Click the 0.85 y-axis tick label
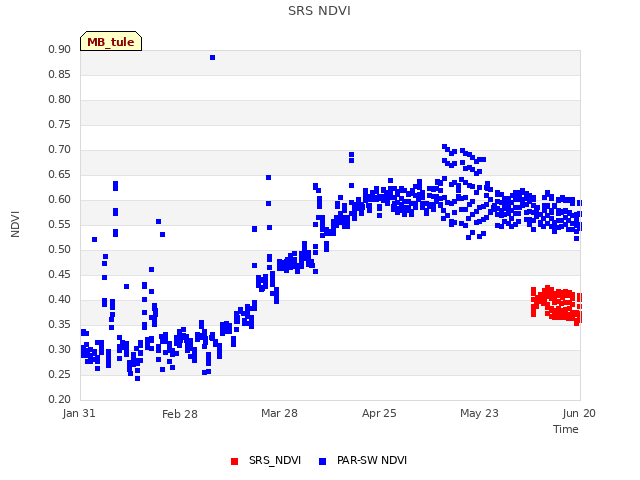 point(60,75)
